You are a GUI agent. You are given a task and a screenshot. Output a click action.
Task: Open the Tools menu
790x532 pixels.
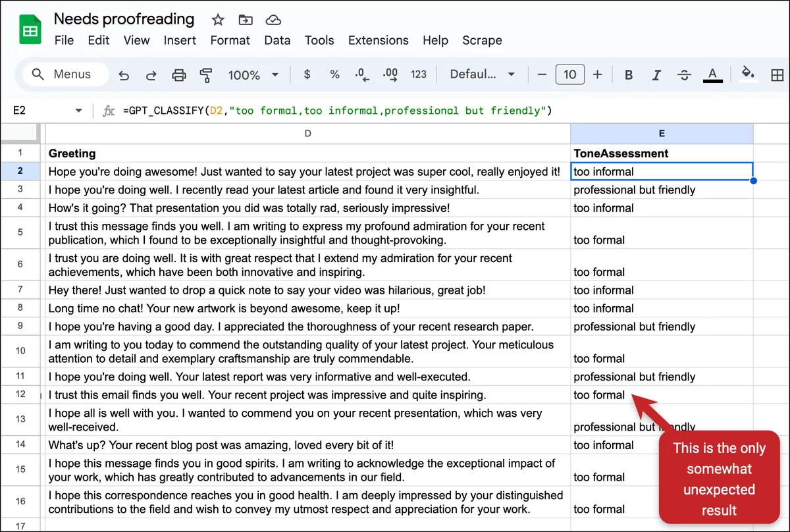319,40
